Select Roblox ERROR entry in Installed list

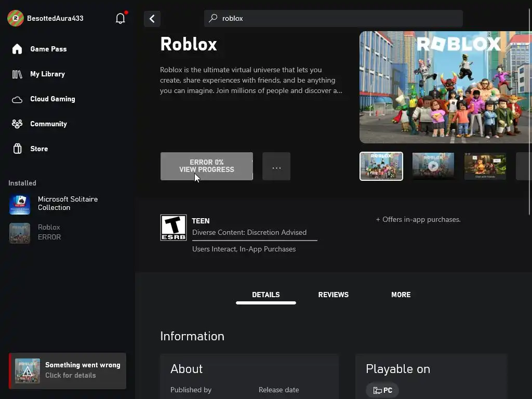49,232
